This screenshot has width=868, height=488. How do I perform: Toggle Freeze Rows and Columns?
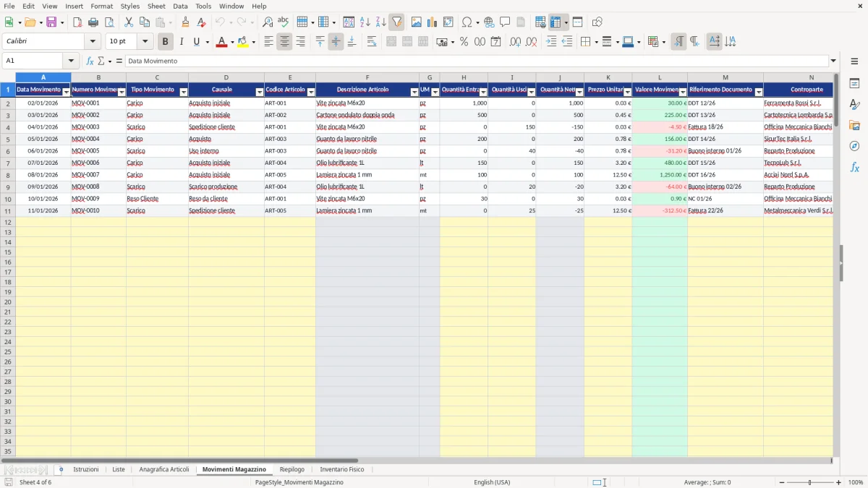pyautogui.click(x=555, y=22)
